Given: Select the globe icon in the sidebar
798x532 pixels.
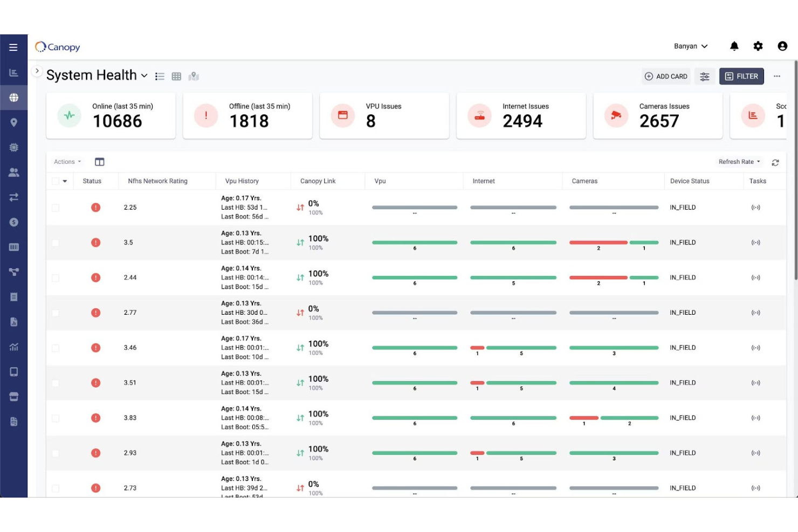Looking at the screenshot, I should [14, 98].
